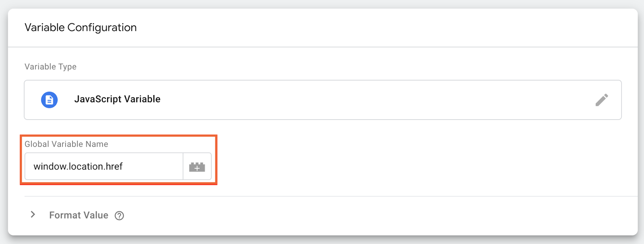Collapse the Format Value disclosure arrow

tap(33, 215)
